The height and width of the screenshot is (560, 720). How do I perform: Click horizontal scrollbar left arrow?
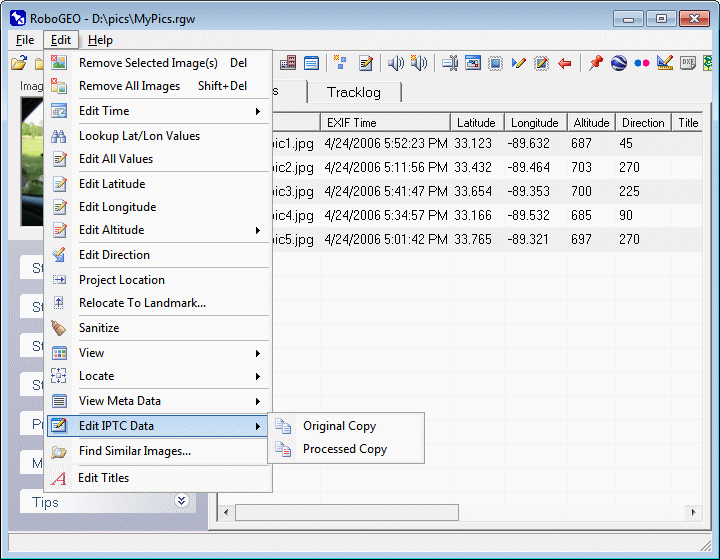click(x=225, y=512)
